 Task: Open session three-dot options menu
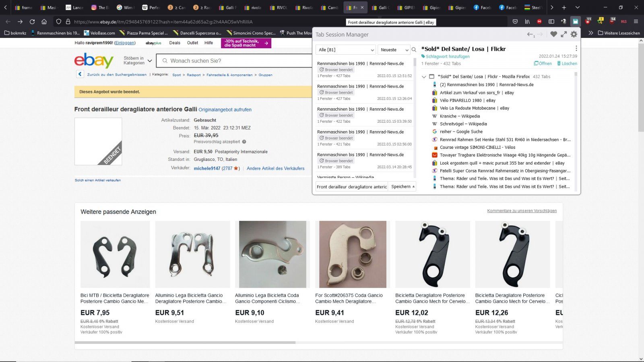576,48
